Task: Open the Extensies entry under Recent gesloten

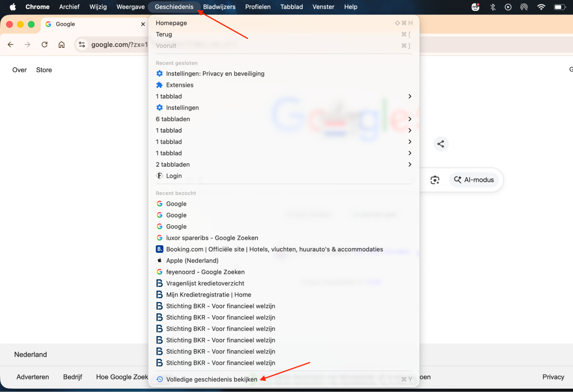Action: pos(180,85)
